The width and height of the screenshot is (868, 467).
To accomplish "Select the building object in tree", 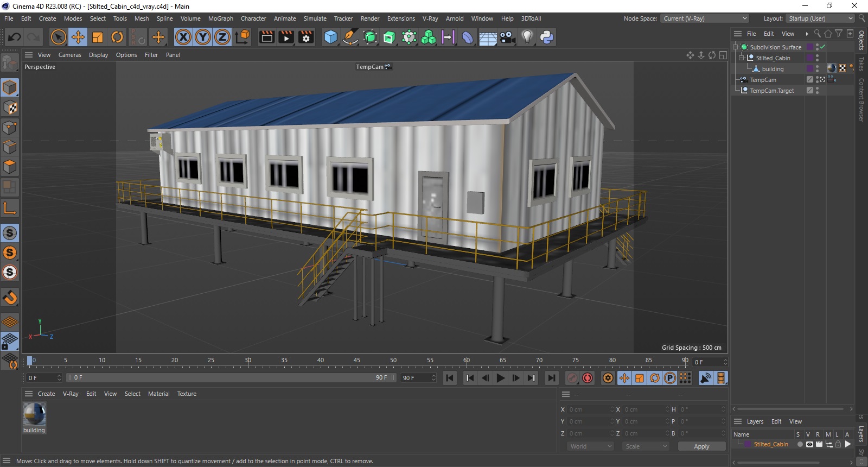I will click(x=773, y=69).
